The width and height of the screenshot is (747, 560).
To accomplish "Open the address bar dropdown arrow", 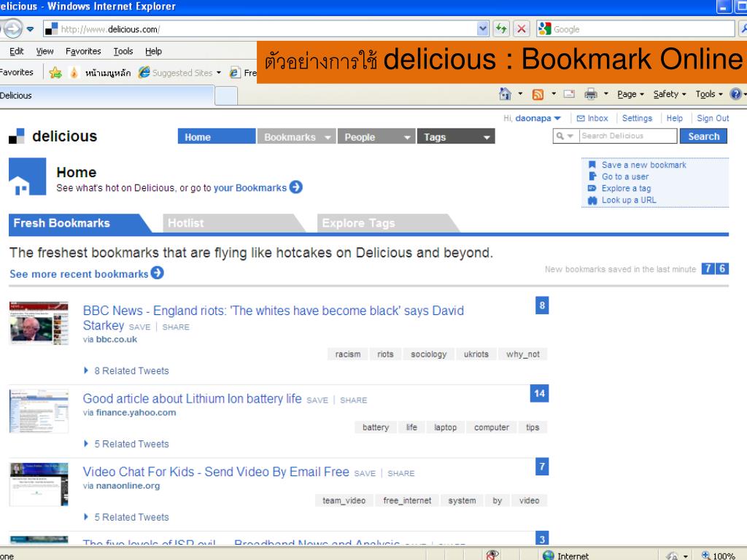I will pos(483,29).
